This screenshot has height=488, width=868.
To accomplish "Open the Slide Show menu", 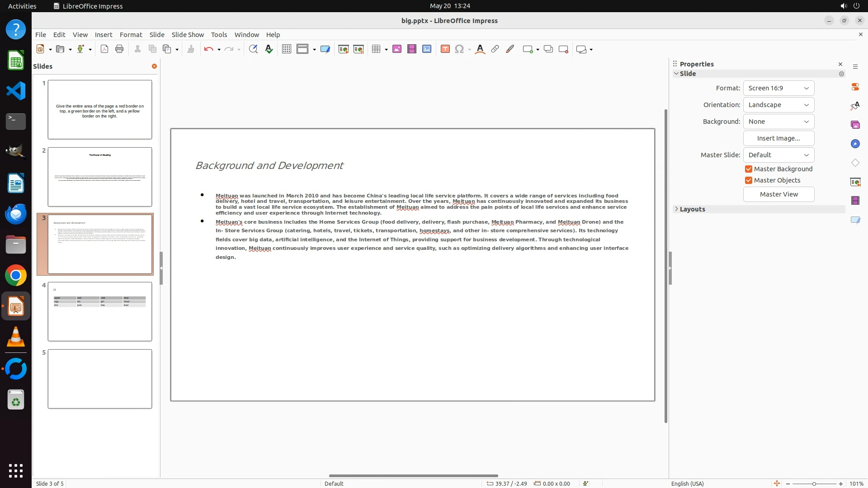I will (x=188, y=35).
